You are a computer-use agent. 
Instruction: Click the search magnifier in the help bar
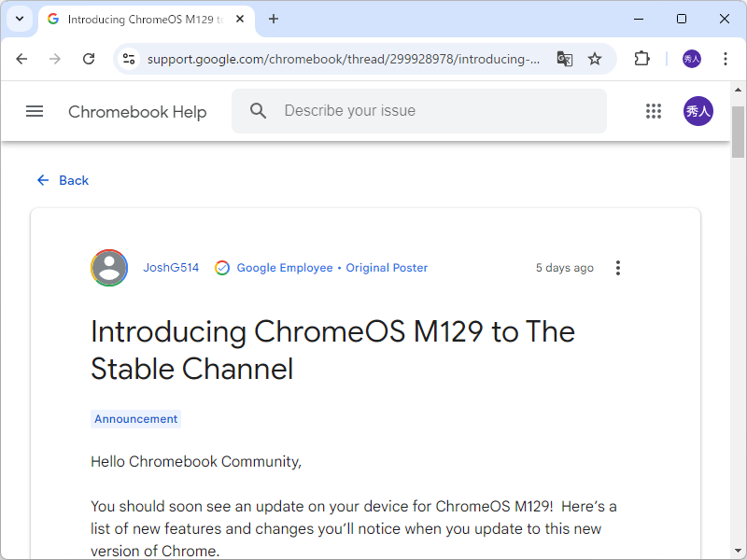point(258,110)
